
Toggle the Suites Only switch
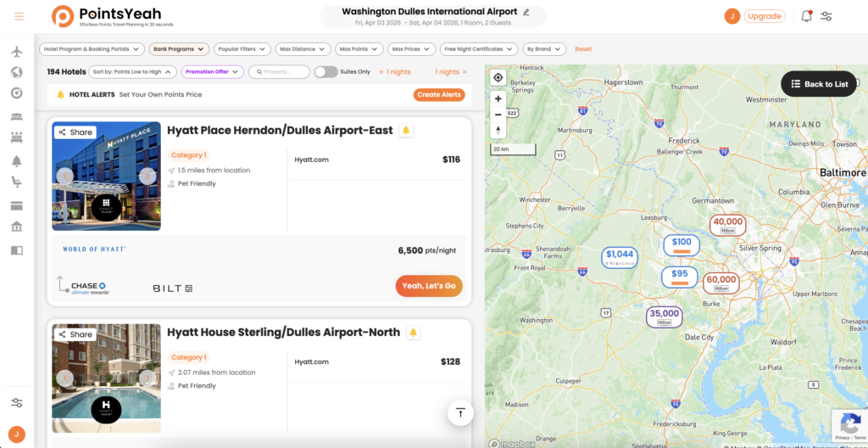coord(326,71)
